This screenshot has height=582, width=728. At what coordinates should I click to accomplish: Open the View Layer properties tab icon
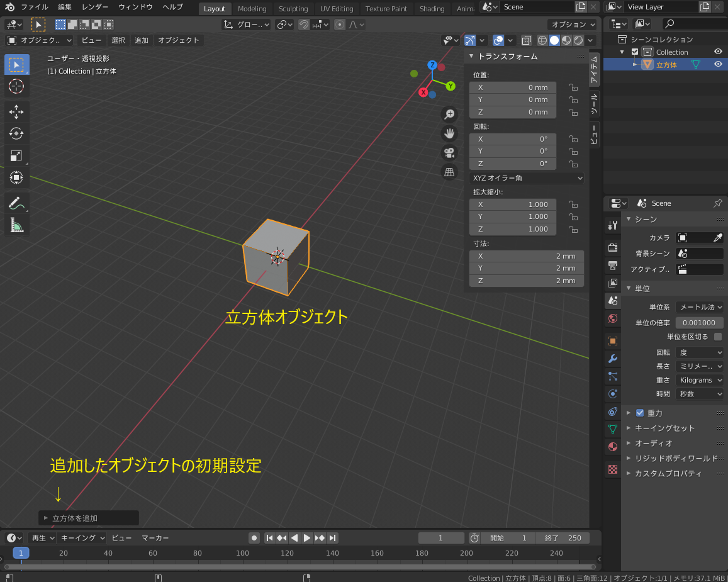tap(613, 283)
